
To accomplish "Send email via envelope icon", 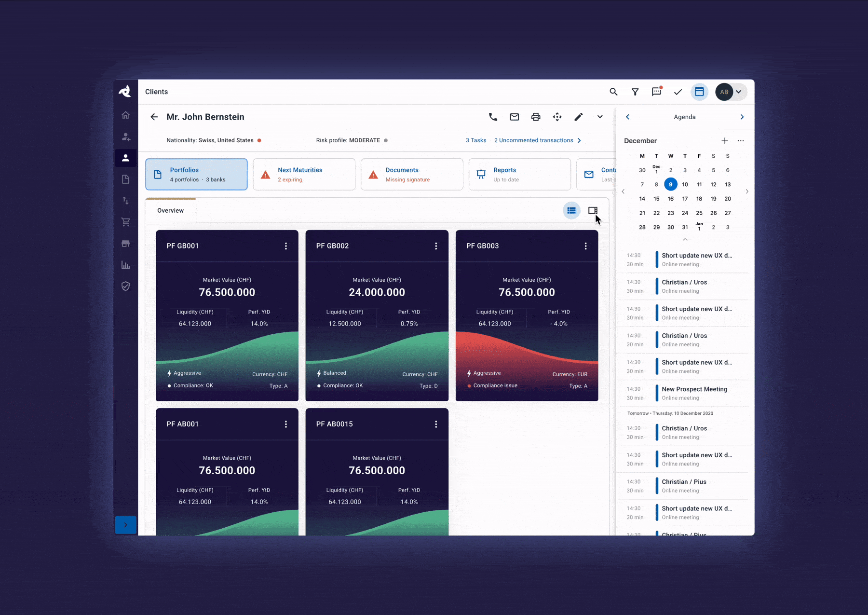I will [515, 117].
